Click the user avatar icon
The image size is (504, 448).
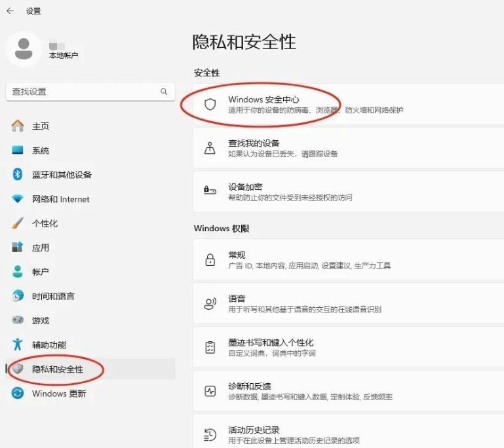click(x=24, y=49)
